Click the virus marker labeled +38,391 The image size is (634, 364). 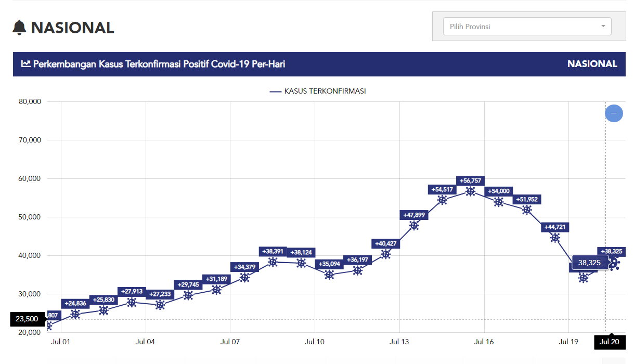pyautogui.click(x=273, y=262)
